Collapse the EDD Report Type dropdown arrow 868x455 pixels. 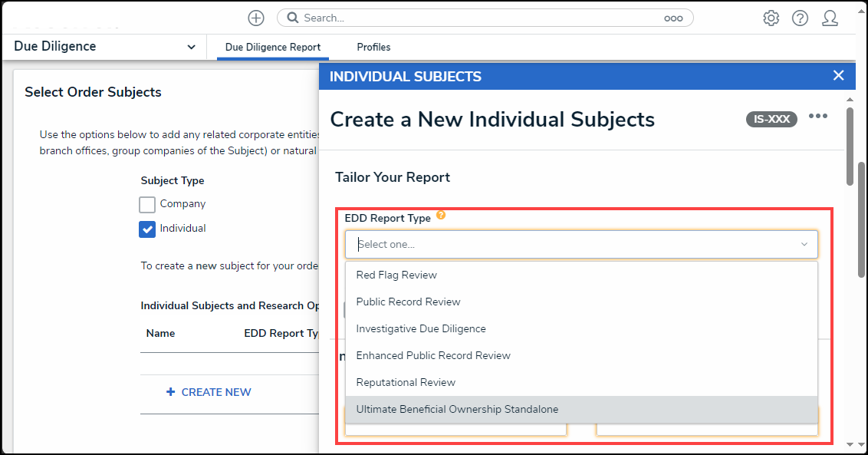[804, 245]
